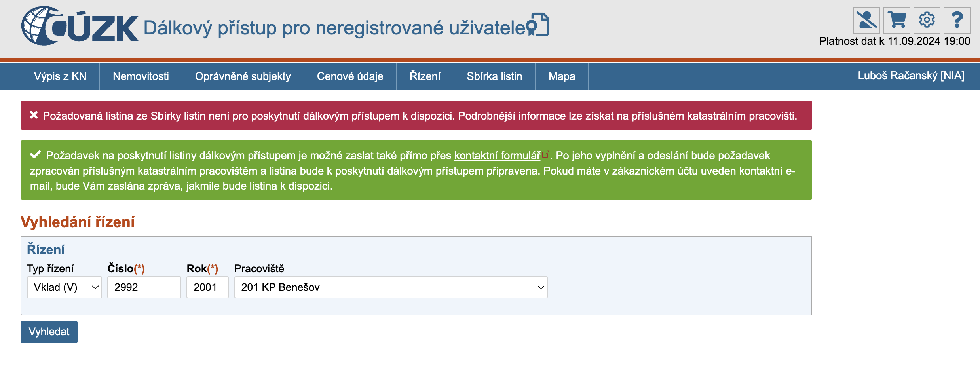This screenshot has width=980, height=372.
Task: Open the Mapa menu item
Action: pyautogui.click(x=562, y=76)
